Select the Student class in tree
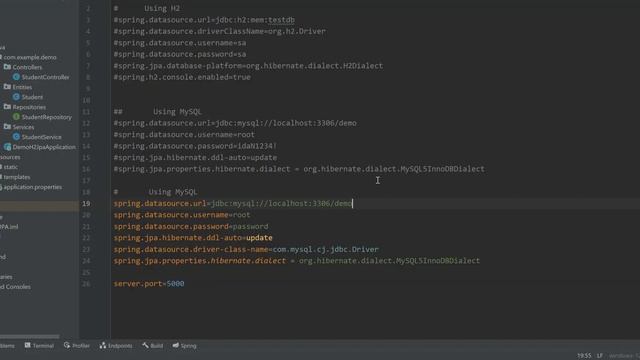 [x=32, y=97]
